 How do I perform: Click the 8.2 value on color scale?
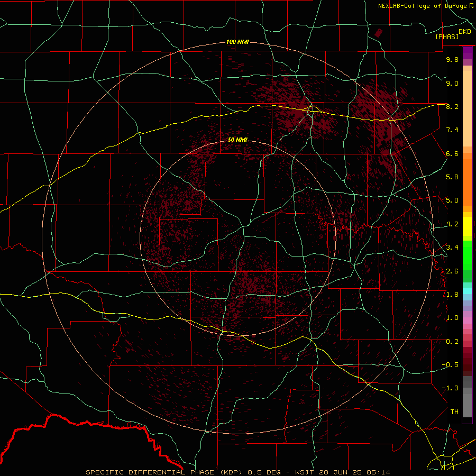pos(452,106)
